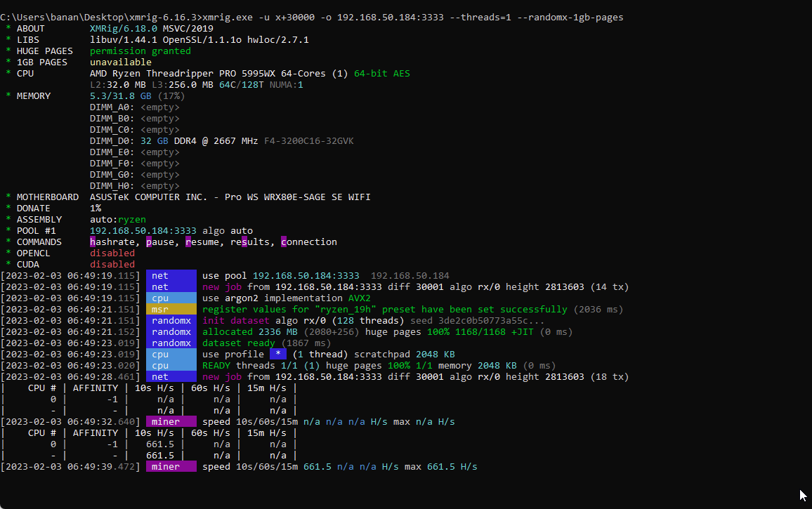The width and height of the screenshot is (812, 509).
Task: Click the 'AVX2' argon2 implementation text
Action: [360, 298]
